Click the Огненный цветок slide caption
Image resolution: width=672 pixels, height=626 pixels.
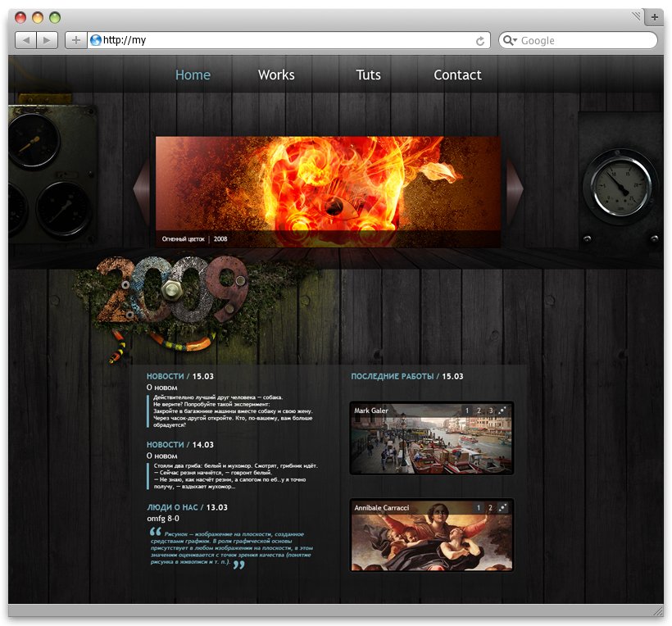tap(183, 239)
